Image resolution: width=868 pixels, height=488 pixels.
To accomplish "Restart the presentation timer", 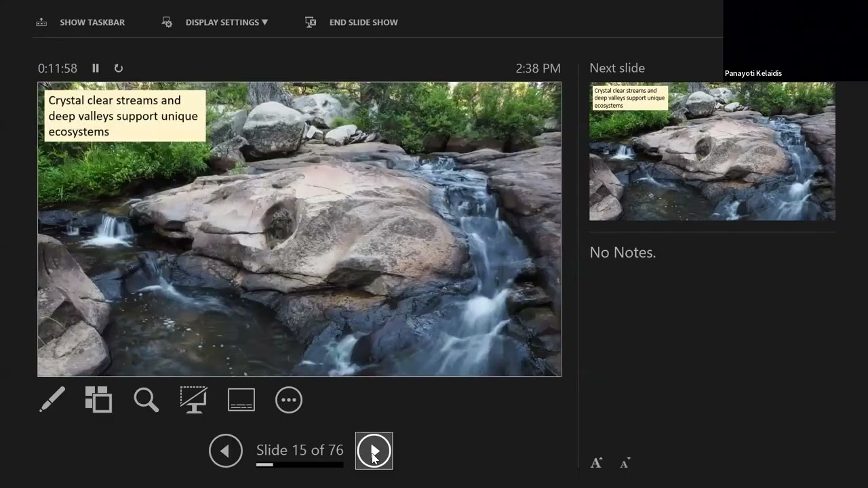I will (119, 68).
